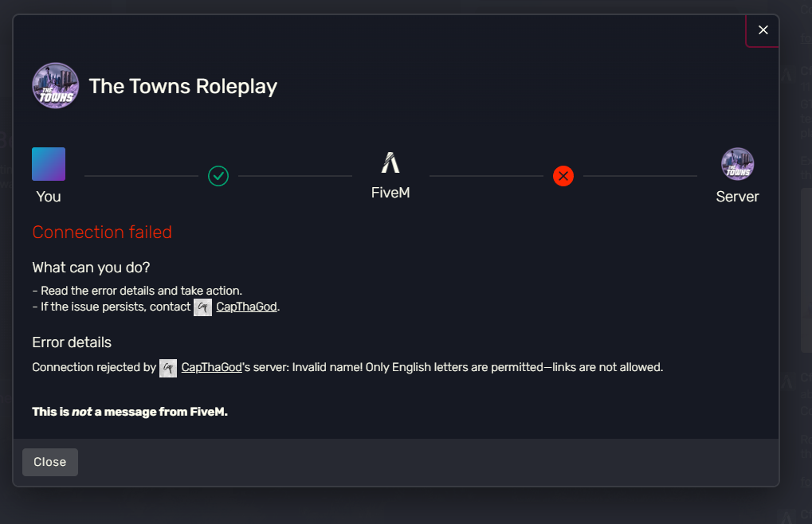This screenshot has width=812, height=524.
Task: Click CapThaGod avatar in error details
Action: click(x=168, y=368)
